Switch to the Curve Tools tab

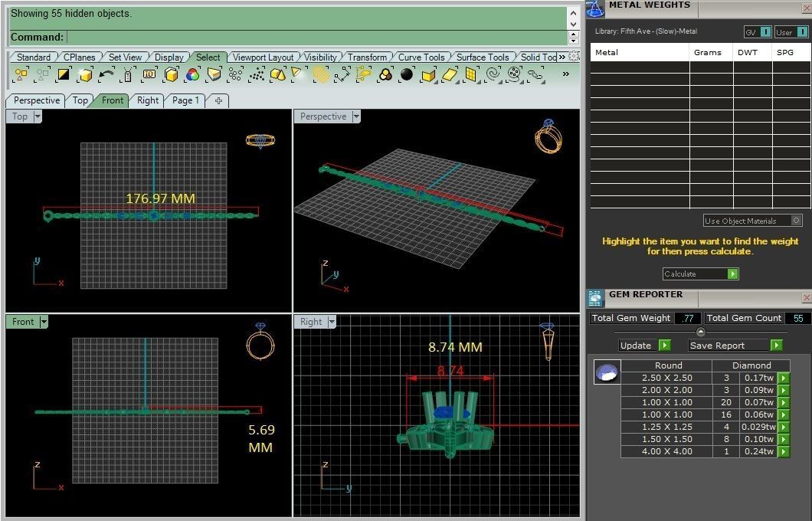pos(421,57)
